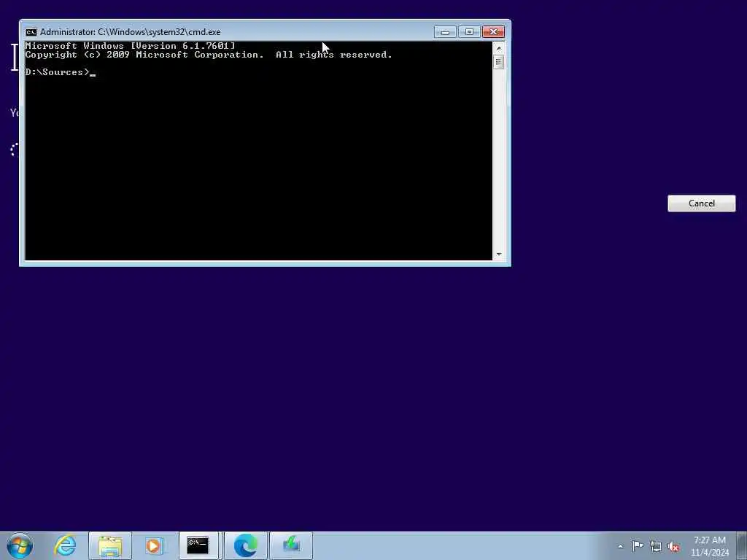Click the Microsoft Windows Version 6.1.7601 line

(130, 46)
